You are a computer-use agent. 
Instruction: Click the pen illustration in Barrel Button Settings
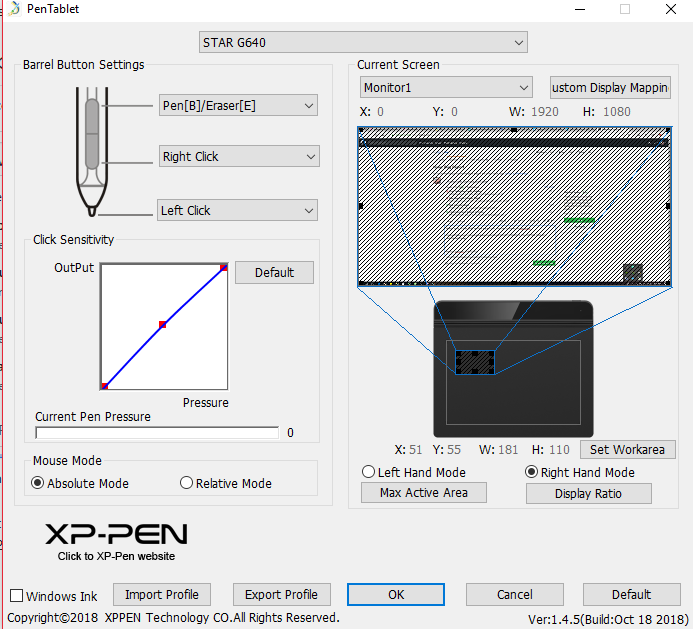coord(92,152)
